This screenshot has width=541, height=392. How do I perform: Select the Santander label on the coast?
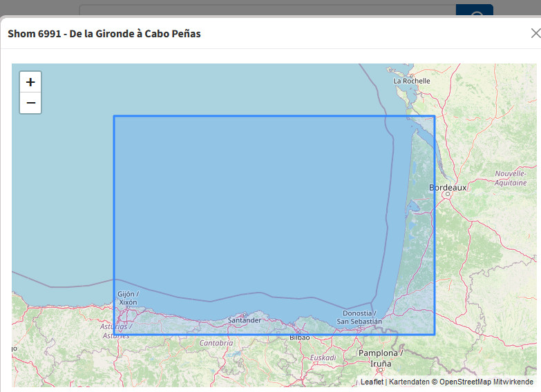pyautogui.click(x=245, y=320)
